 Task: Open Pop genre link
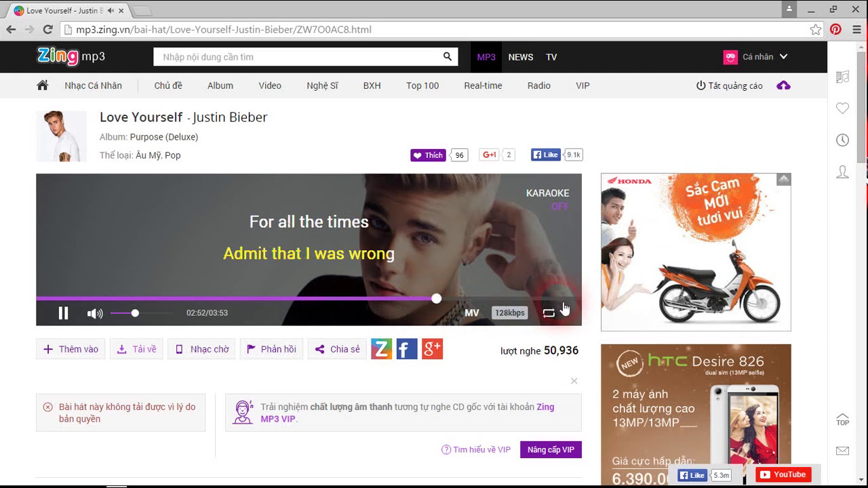tap(173, 155)
